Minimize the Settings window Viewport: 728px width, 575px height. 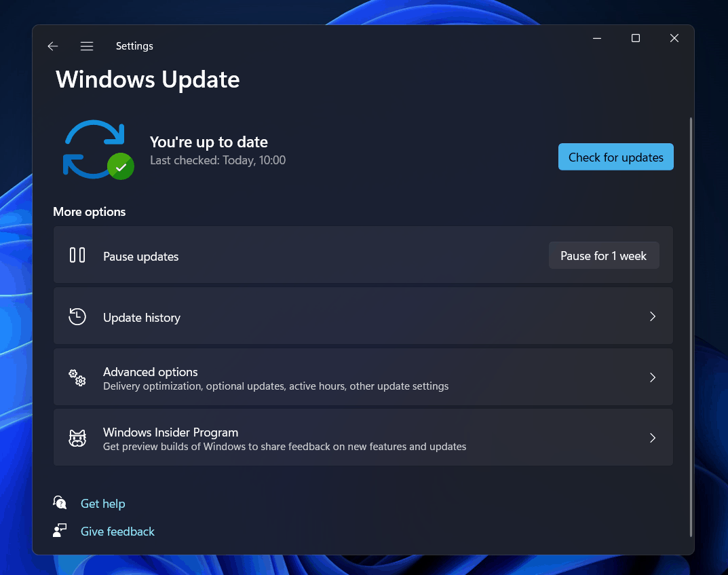click(597, 38)
